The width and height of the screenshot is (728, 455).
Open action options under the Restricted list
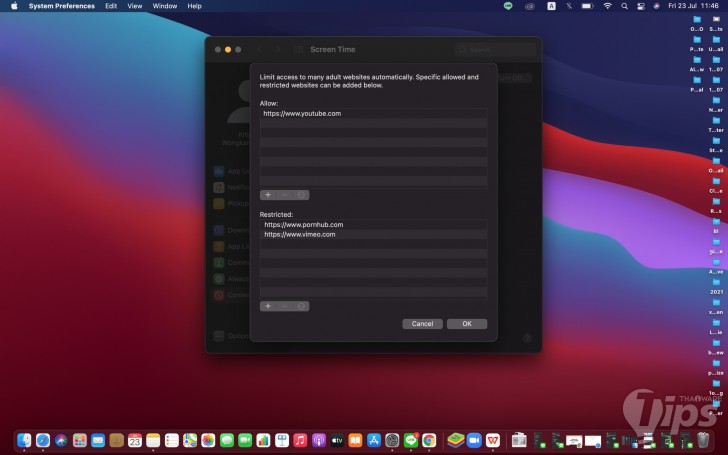tap(301, 306)
